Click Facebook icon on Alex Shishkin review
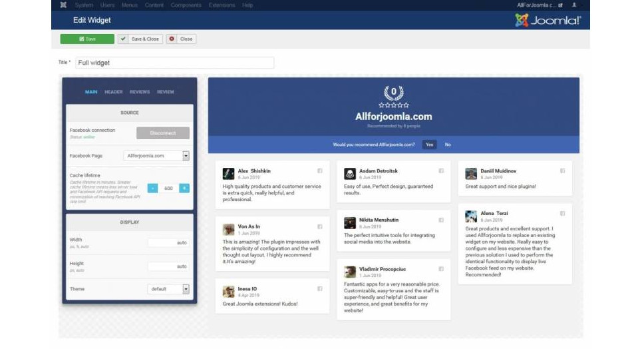The width and height of the screenshot is (644, 349). click(319, 171)
